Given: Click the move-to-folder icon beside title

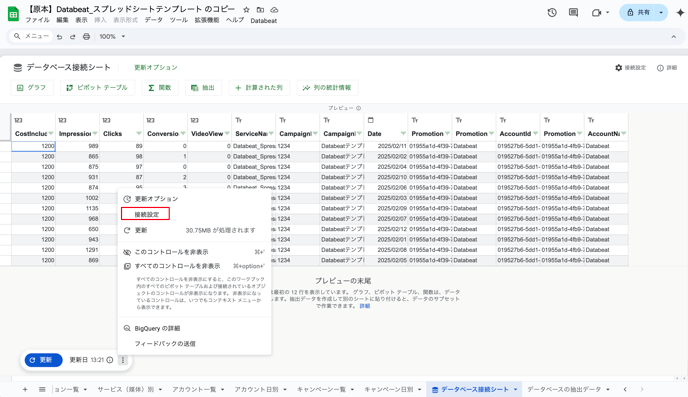Looking at the screenshot, I should [260, 10].
